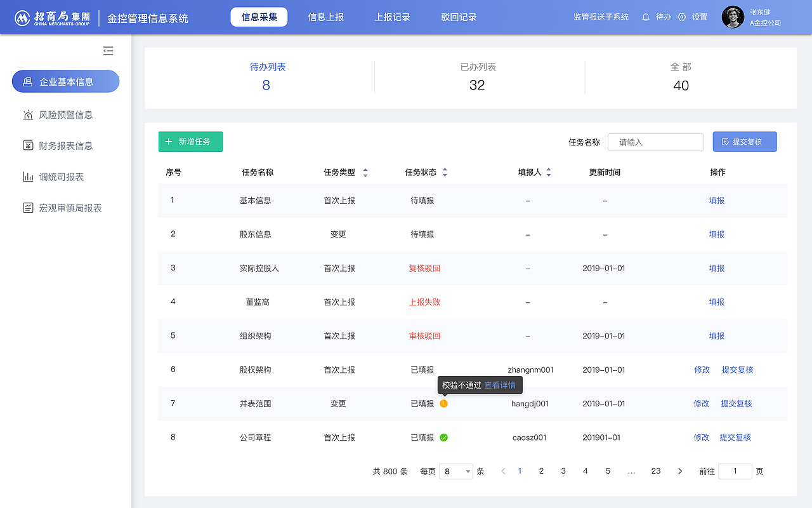Click the yellow validation warning on 并表范围 row
The height and width of the screenshot is (508, 812).
[444, 403]
